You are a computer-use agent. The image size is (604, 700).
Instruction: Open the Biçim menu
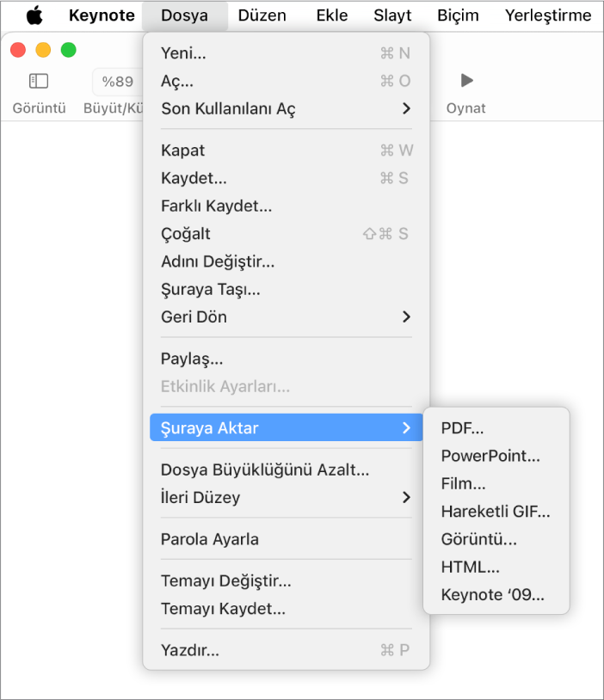[458, 15]
